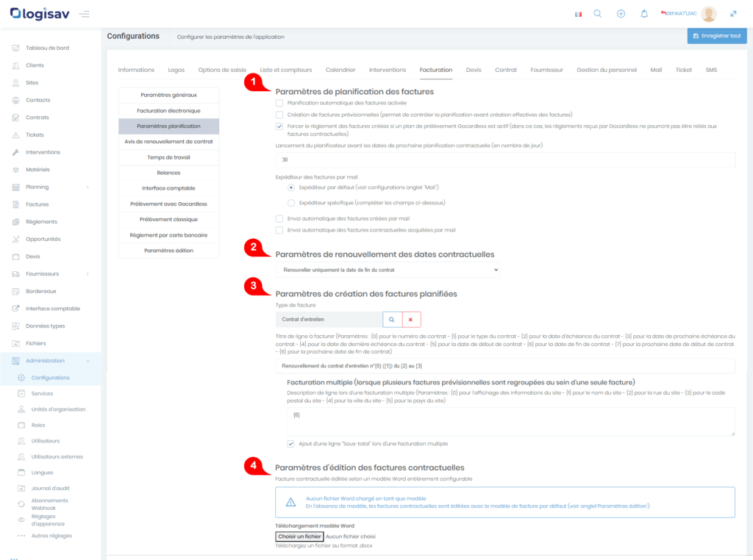
Task: Select Expéditeur spécifique radio button
Action: pos(291,202)
